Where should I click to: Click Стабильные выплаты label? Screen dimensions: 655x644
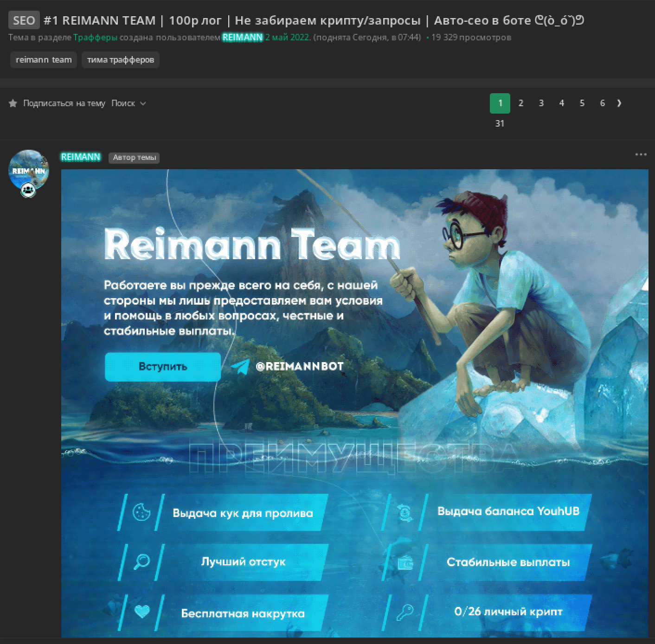tap(508, 562)
